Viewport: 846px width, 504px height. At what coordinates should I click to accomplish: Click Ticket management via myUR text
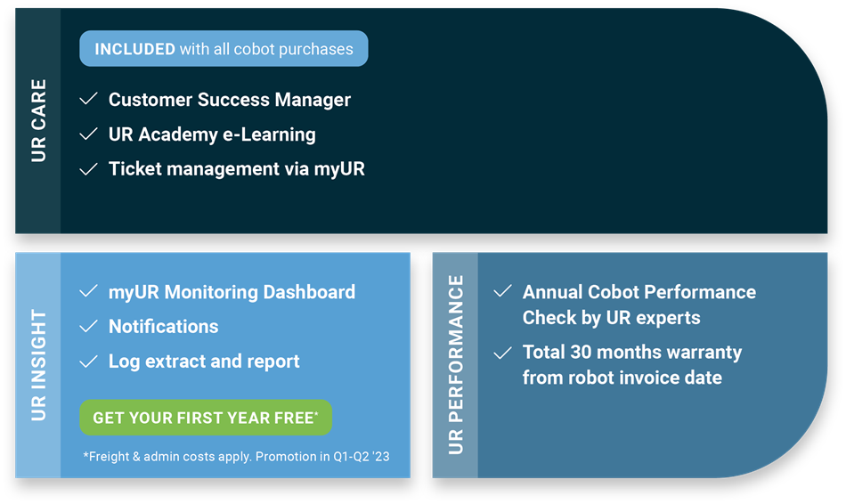coord(236,169)
